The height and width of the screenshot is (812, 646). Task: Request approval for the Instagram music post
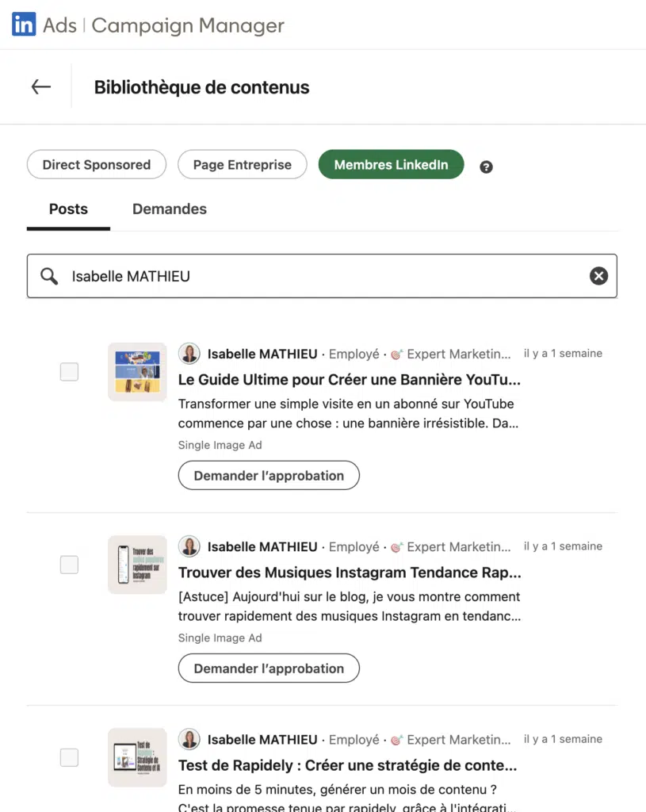pos(269,668)
